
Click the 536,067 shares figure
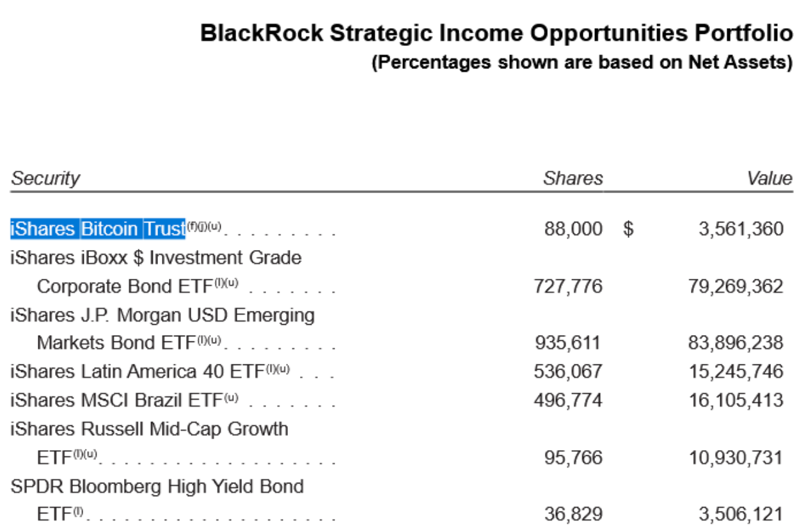(568, 372)
